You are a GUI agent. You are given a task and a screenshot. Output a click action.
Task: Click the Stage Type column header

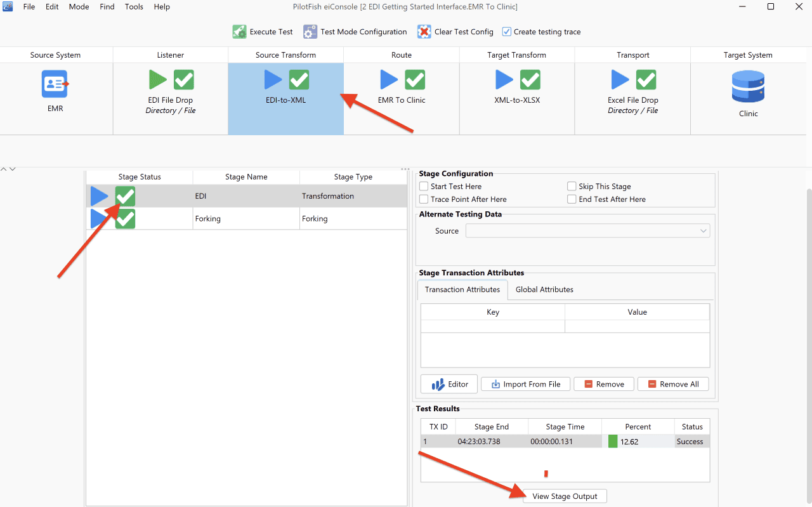(x=353, y=177)
